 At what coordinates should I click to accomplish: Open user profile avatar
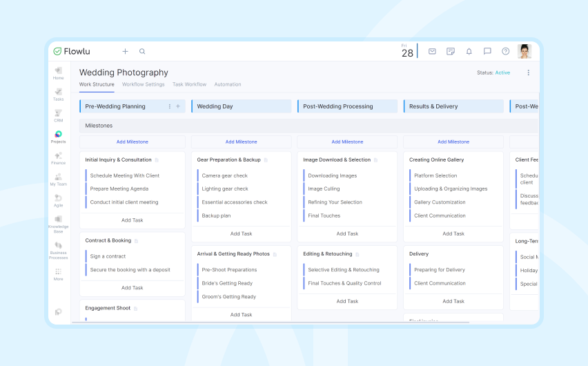[525, 51]
